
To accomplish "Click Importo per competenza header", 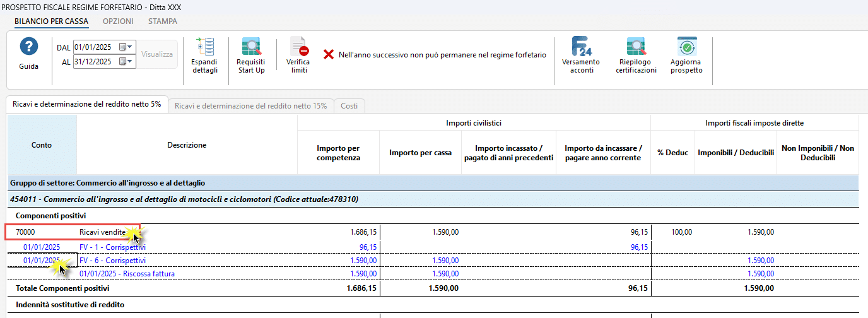I will (x=338, y=153).
